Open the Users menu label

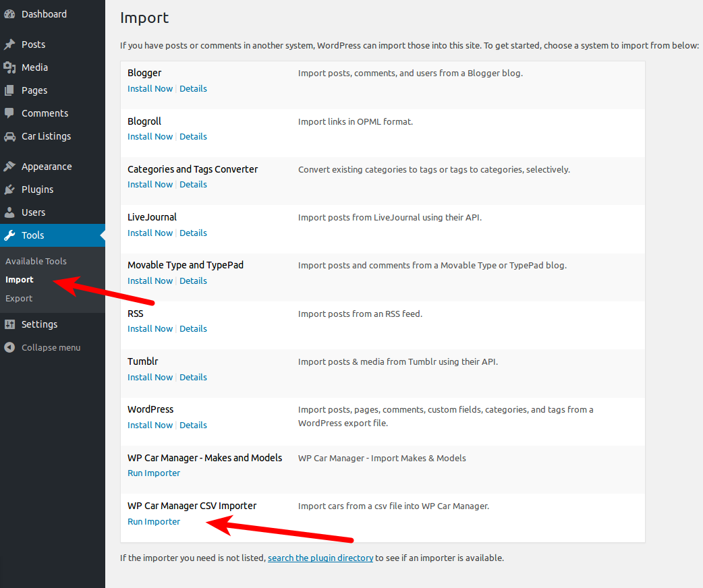[33, 212]
